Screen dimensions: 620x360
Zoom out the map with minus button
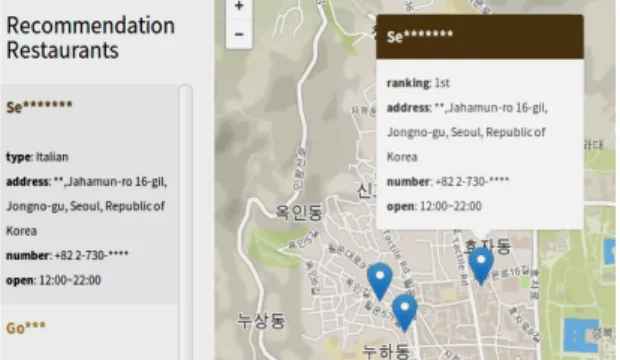point(239,34)
